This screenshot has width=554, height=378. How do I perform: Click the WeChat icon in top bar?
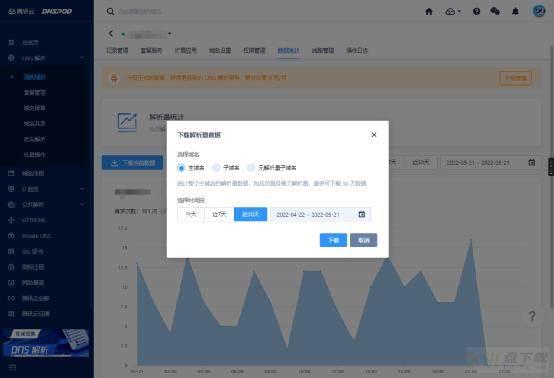tap(495, 12)
